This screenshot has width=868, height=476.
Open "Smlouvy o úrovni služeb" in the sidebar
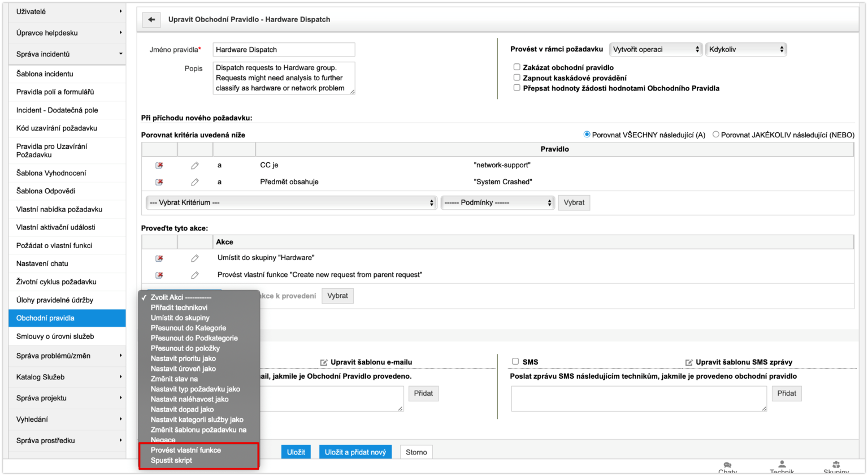55,336
